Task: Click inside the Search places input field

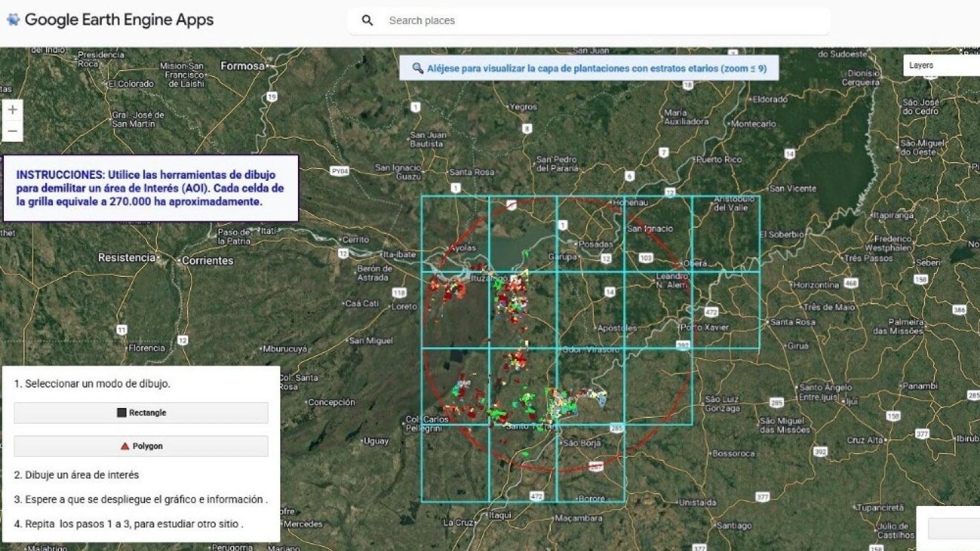Action: click(x=588, y=20)
